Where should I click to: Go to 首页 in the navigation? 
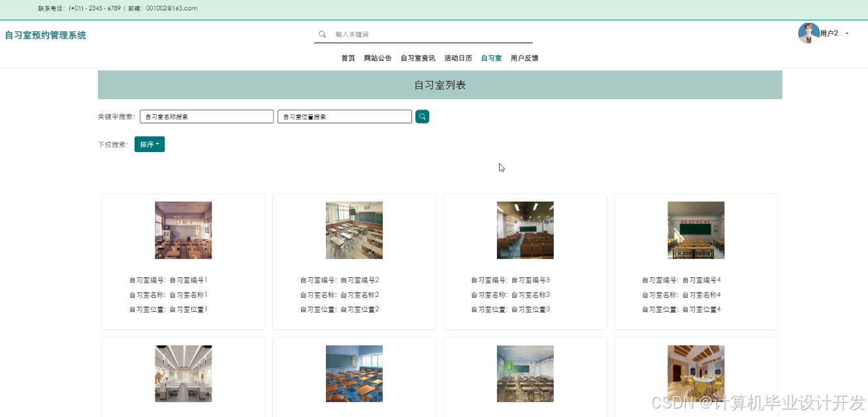coord(348,58)
